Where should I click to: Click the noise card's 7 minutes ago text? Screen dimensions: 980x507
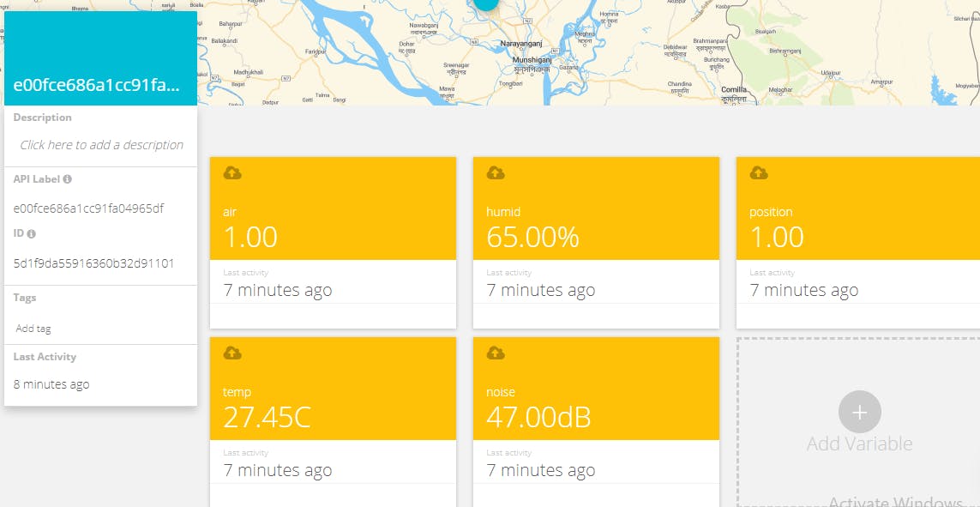pyautogui.click(x=541, y=470)
